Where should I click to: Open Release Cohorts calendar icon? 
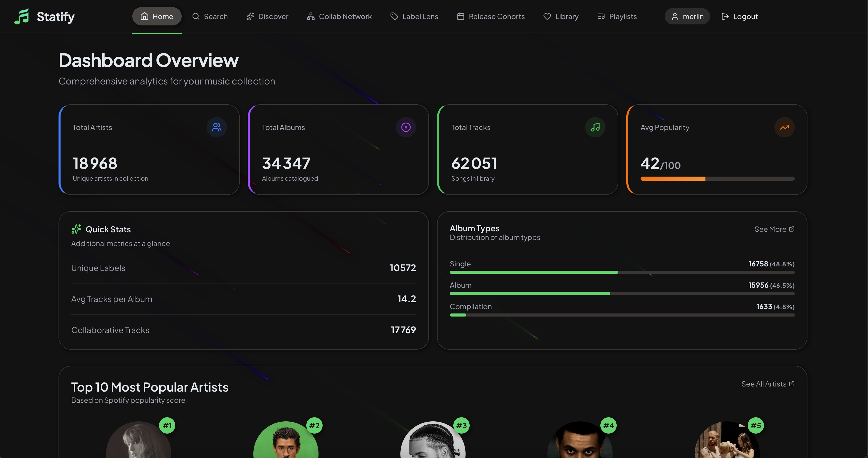460,16
